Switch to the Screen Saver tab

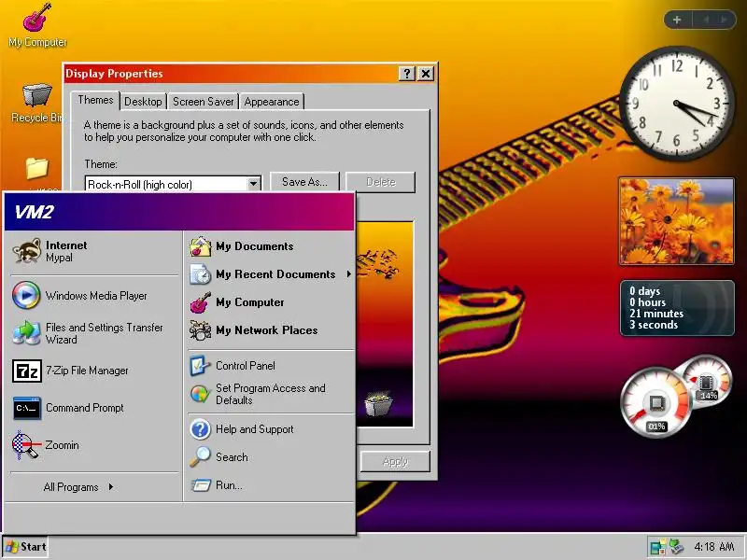(203, 102)
